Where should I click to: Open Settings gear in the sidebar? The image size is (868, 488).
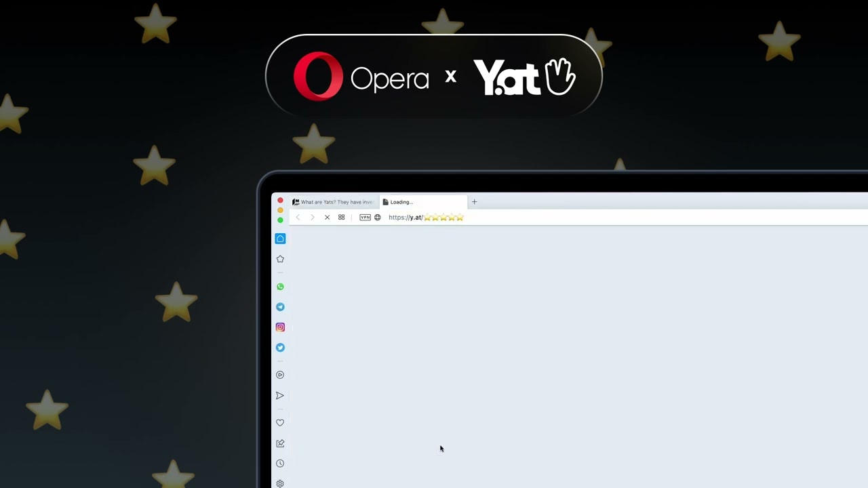[280, 483]
